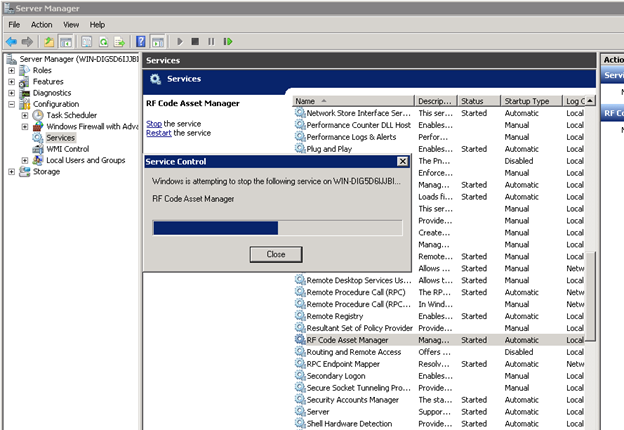Select Security Accounts Manager service
This screenshot has width=624, height=430.
click(353, 400)
